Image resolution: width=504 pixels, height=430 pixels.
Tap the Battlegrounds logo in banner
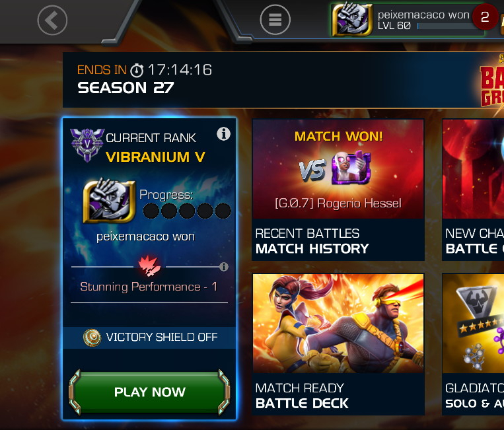click(x=492, y=84)
